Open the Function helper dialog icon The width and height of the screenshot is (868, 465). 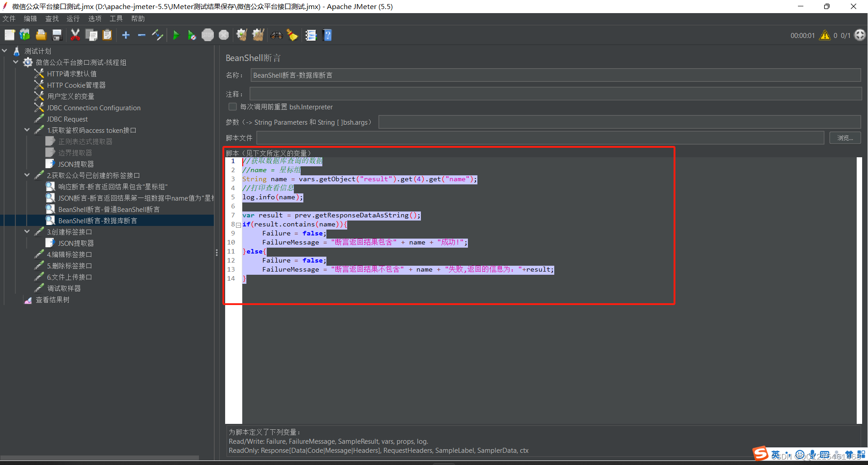point(311,35)
